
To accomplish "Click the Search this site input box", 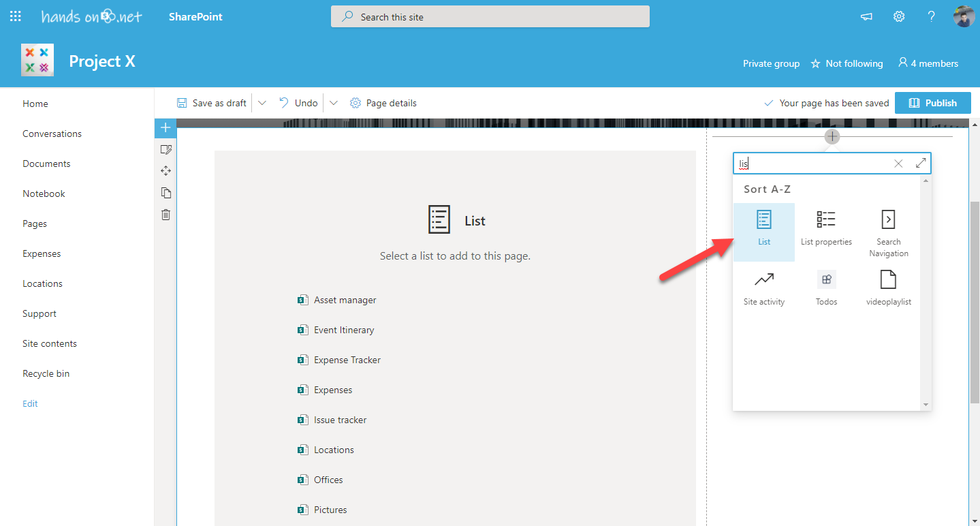I will coord(490,16).
